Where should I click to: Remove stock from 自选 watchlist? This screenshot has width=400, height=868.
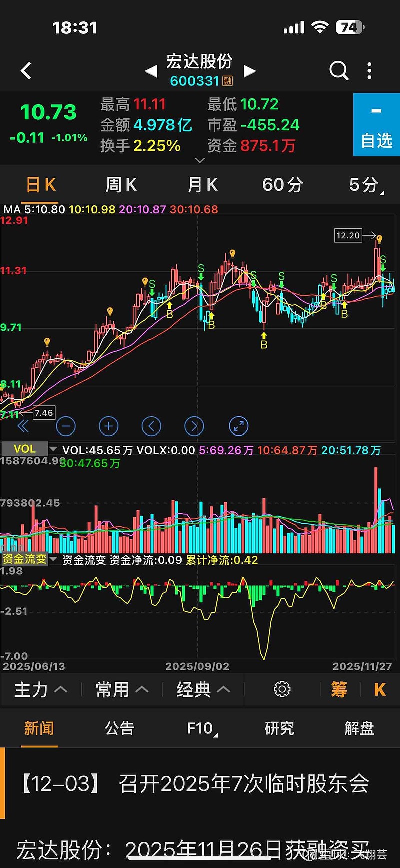click(376, 125)
